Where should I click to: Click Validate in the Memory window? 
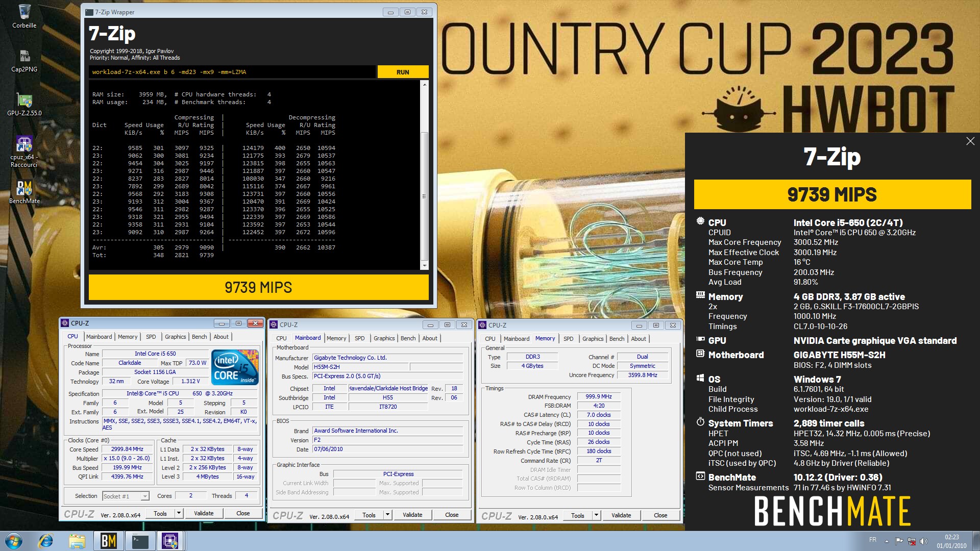tap(621, 515)
